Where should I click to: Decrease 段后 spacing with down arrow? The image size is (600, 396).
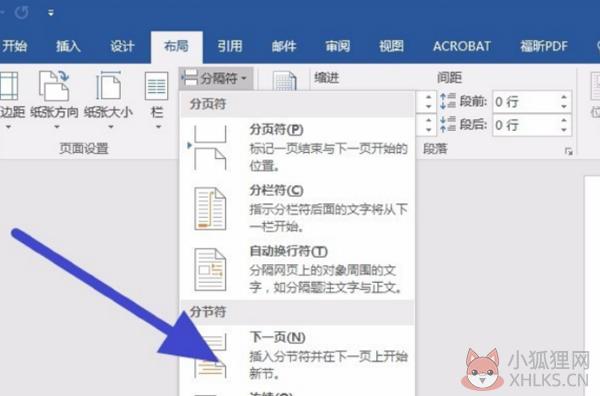pyautogui.click(x=564, y=130)
